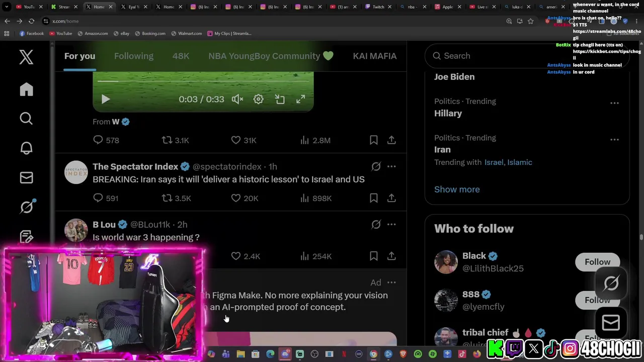The image size is (644, 362).
Task: Open the Islamic related trend link
Action: tap(520, 162)
